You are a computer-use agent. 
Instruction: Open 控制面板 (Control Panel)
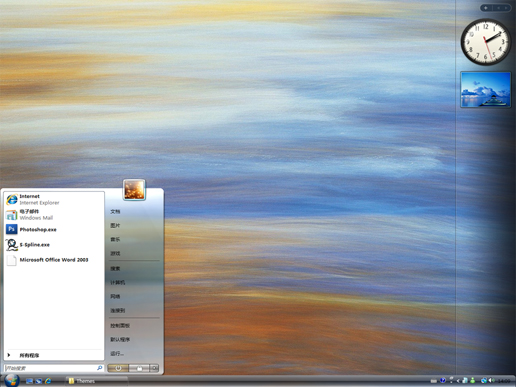[x=120, y=326]
